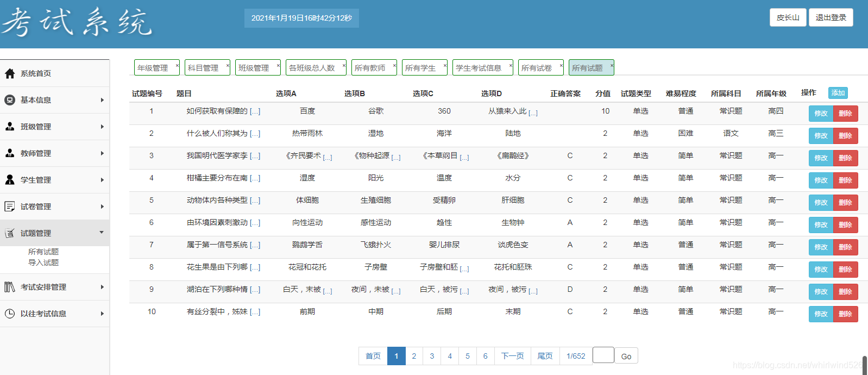The image size is (868, 375).
Task: Open 导入试题 in the sidebar submenu
Action: click(43, 262)
